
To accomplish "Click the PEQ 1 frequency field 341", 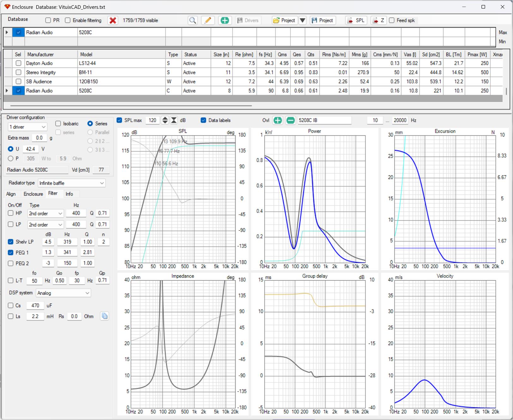I will [67, 253].
